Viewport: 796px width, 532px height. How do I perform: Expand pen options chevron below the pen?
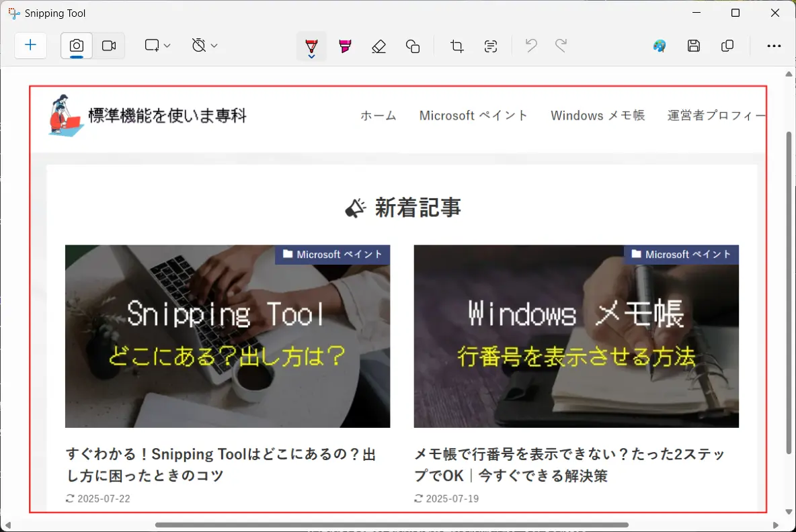point(311,57)
